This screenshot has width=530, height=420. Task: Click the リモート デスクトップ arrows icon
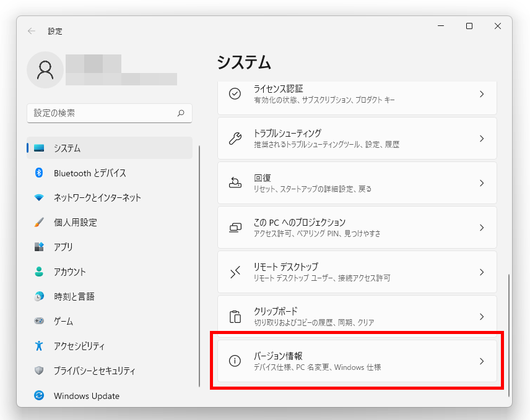coord(235,272)
